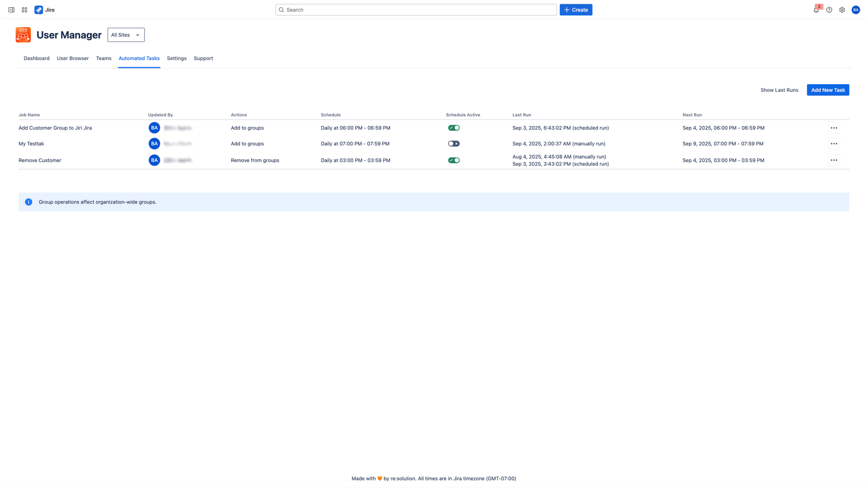Open the Teams tab

(103, 58)
